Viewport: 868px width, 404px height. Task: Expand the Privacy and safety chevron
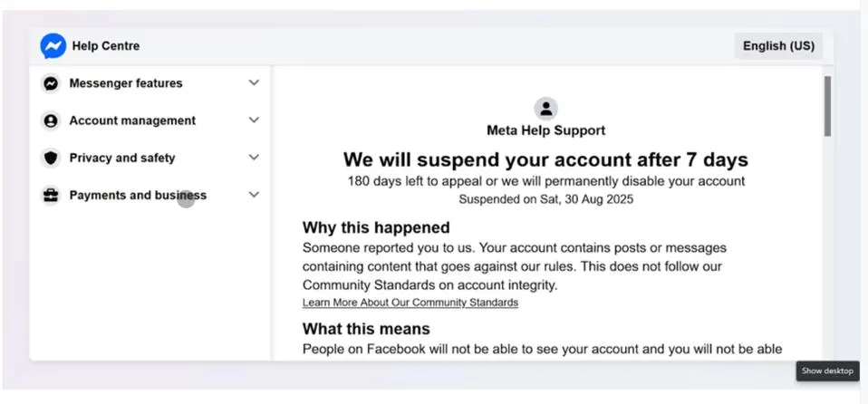point(254,157)
